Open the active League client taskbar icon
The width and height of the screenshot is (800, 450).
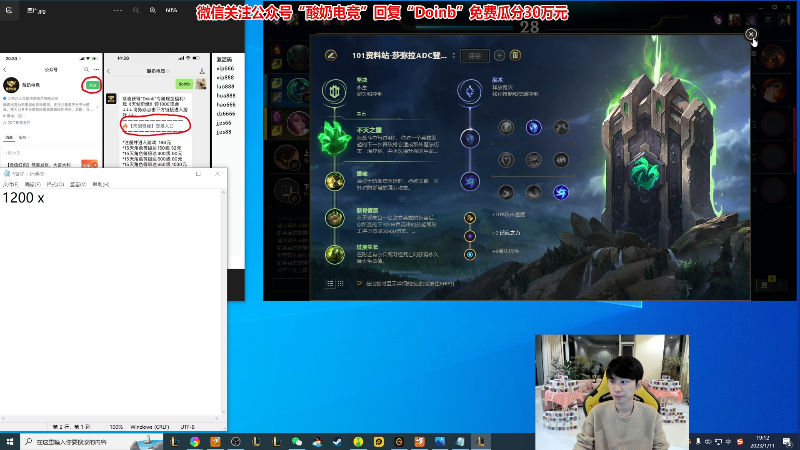pos(481,442)
